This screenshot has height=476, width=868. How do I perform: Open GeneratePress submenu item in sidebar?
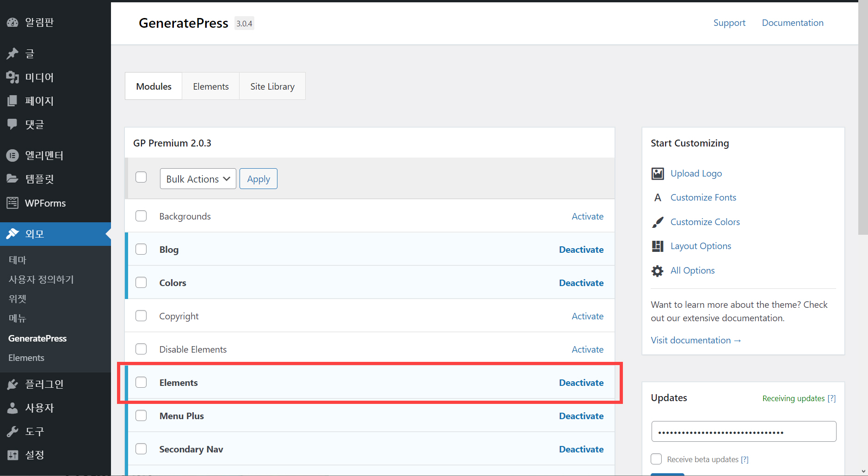tap(37, 338)
